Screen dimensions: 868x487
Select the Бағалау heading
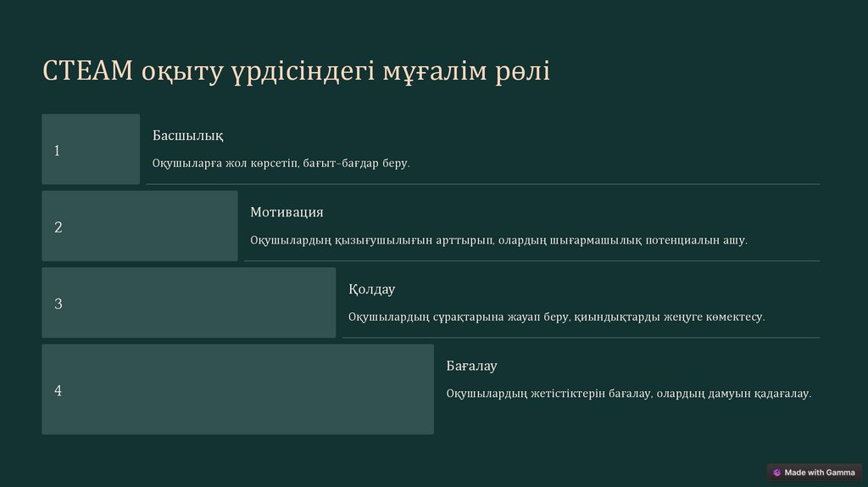(471, 366)
